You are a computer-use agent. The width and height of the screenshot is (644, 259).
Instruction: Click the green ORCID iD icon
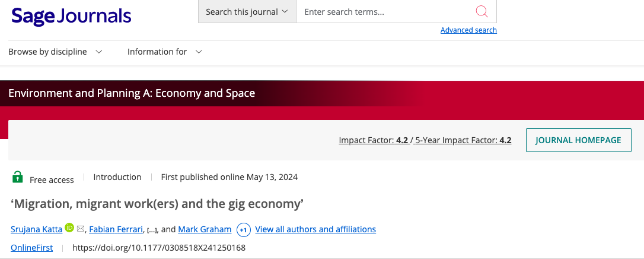pos(69,228)
